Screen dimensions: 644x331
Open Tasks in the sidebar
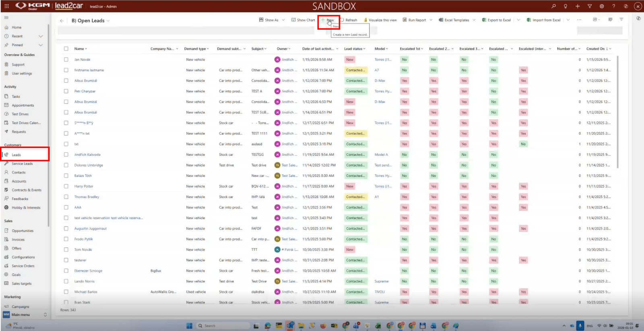(16, 97)
